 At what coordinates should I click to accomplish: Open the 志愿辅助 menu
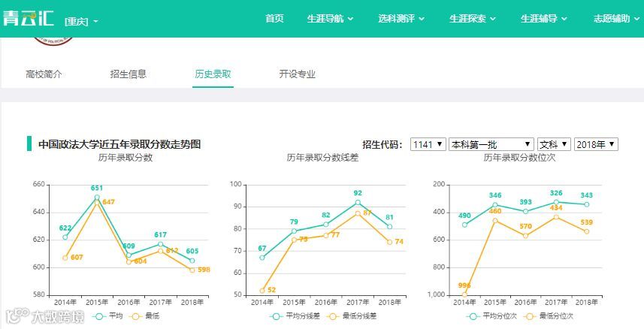point(615,19)
